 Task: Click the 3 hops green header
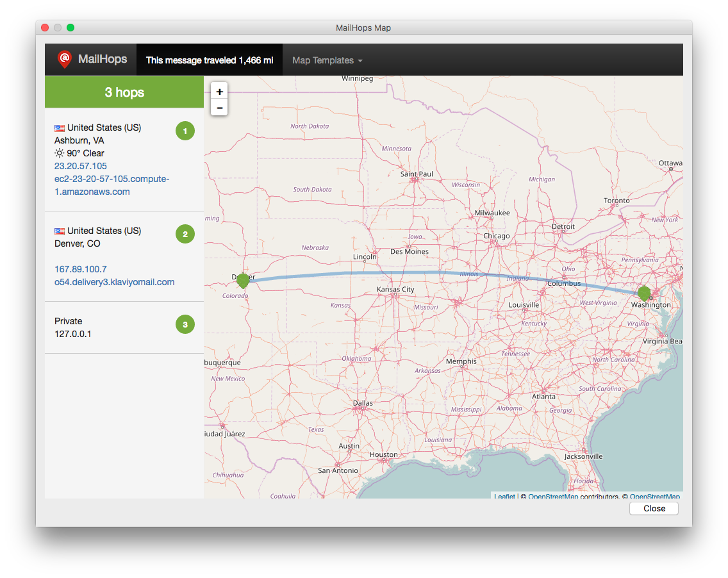(124, 92)
